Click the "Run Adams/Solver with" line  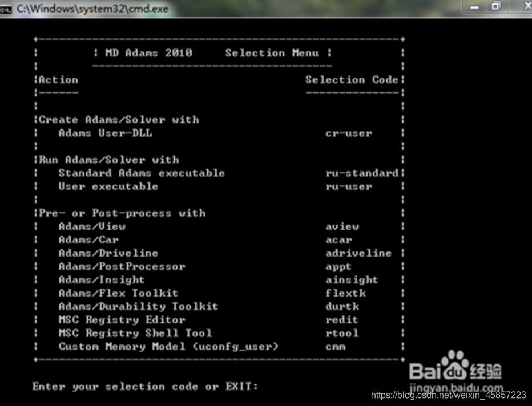(108, 160)
